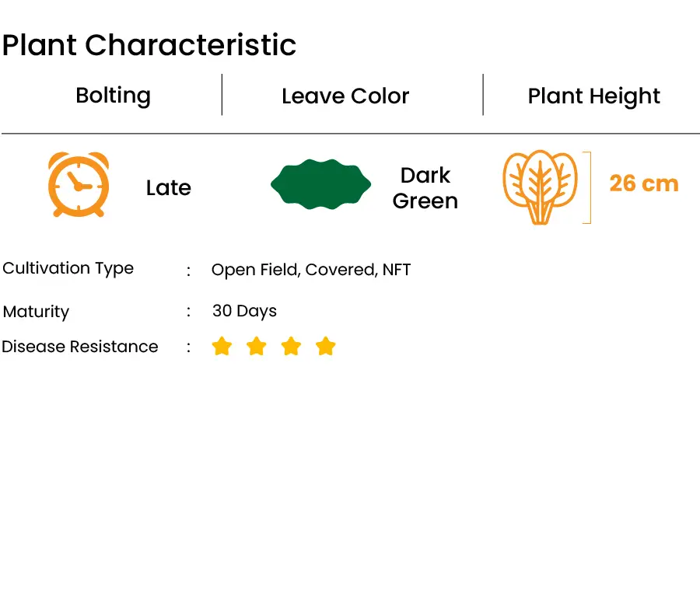Open the Bolting column header

tap(113, 96)
